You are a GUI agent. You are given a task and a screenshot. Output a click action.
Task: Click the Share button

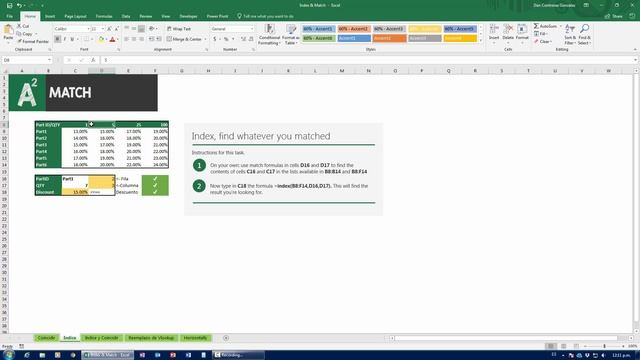pyautogui.click(x=614, y=16)
